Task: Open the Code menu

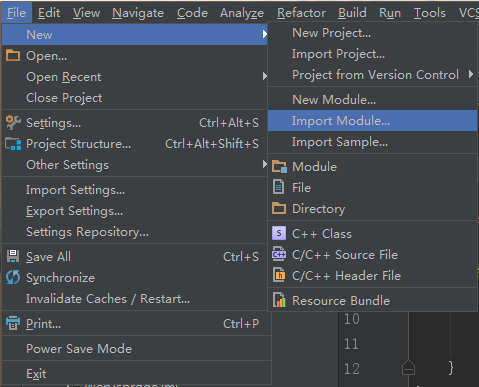Action: [x=192, y=13]
